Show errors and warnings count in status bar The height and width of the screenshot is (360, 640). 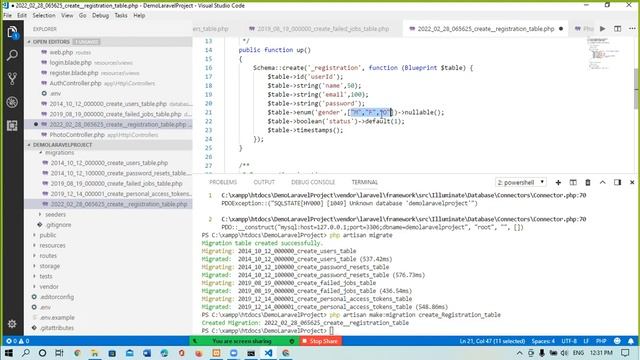18,341
